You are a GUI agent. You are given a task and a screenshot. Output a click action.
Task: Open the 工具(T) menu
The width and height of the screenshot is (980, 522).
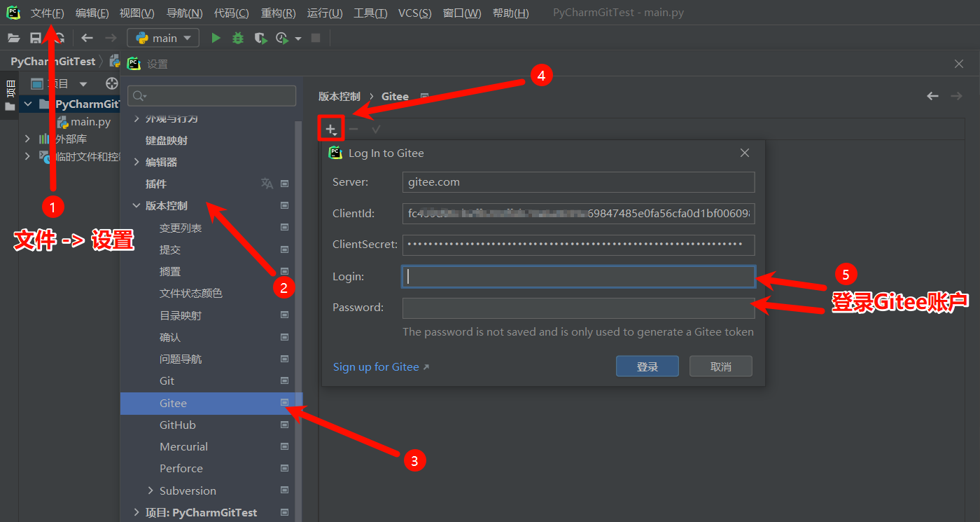pyautogui.click(x=370, y=13)
